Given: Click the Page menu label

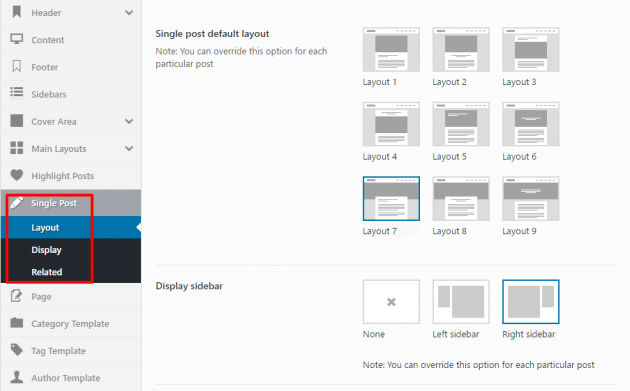Looking at the screenshot, I should tap(41, 297).
